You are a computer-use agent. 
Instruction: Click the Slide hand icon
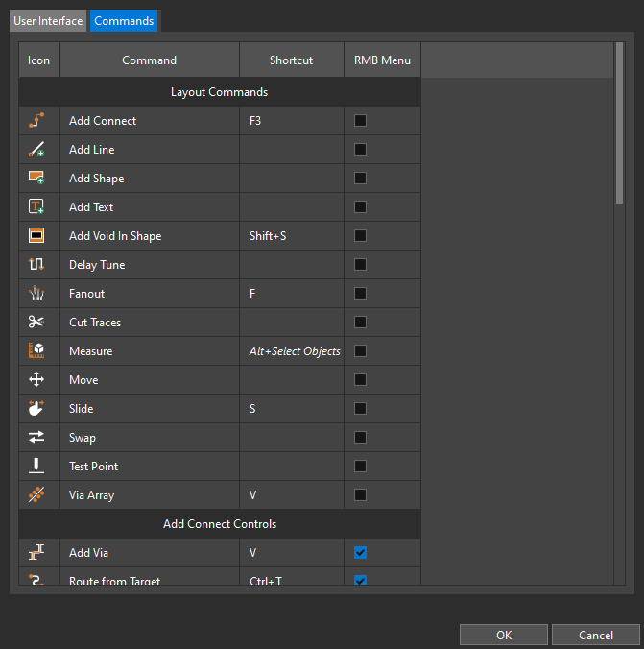[x=36, y=409]
